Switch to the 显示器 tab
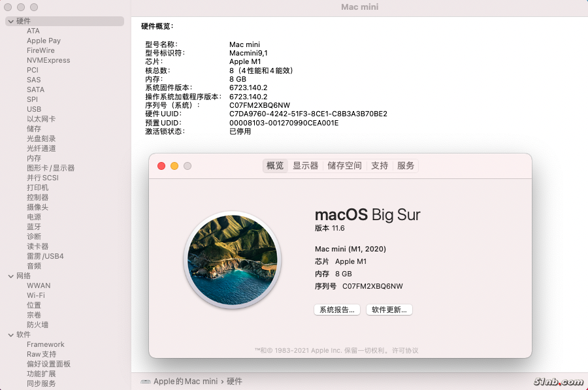588x390 pixels. pos(305,166)
